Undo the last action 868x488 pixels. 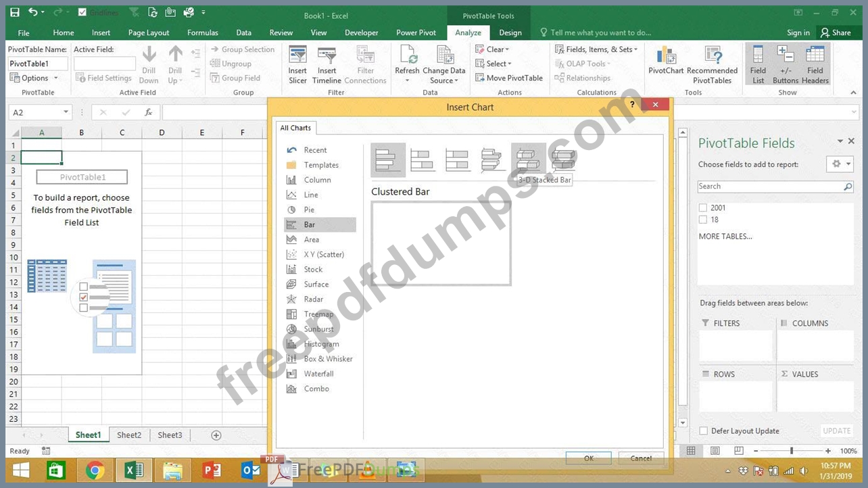(x=33, y=12)
